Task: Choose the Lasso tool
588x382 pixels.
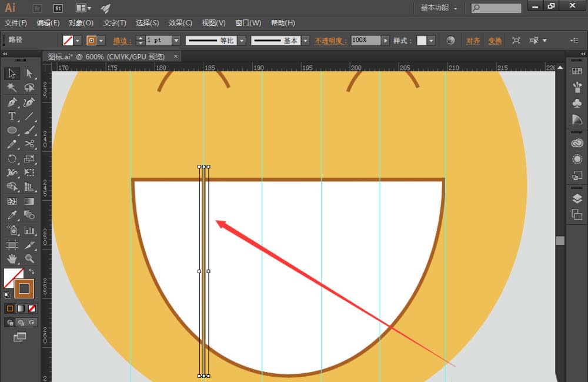Action: coord(29,88)
